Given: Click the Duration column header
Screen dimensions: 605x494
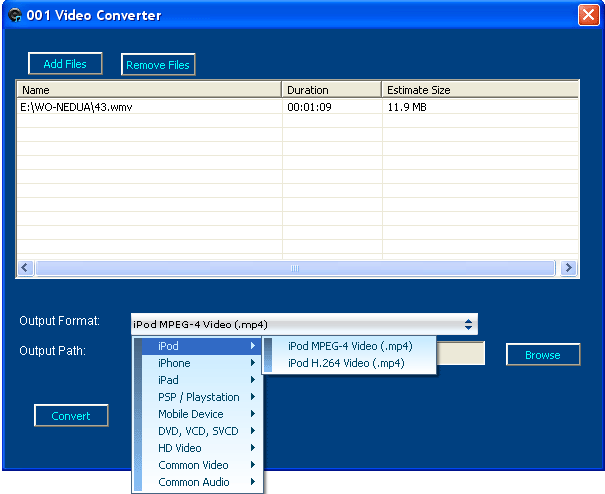Looking at the screenshot, I should (332, 90).
